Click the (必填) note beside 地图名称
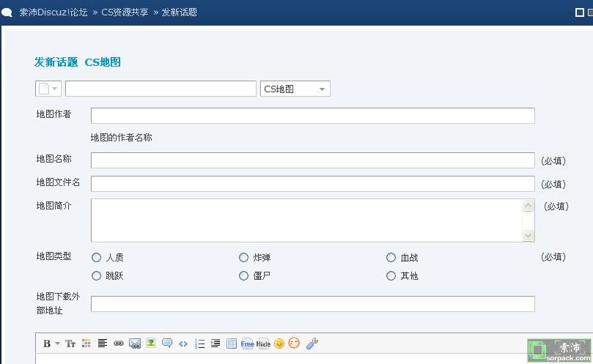 tap(553, 160)
